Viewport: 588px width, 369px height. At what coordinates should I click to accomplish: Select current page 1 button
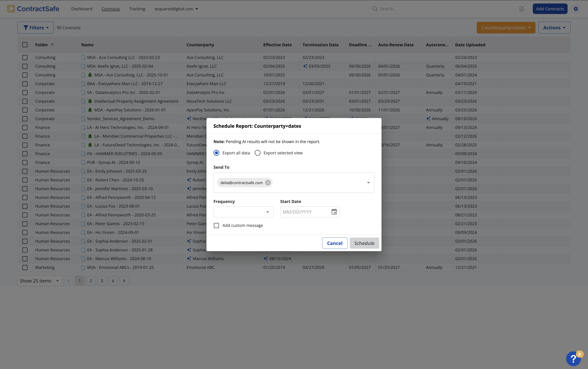point(80,281)
